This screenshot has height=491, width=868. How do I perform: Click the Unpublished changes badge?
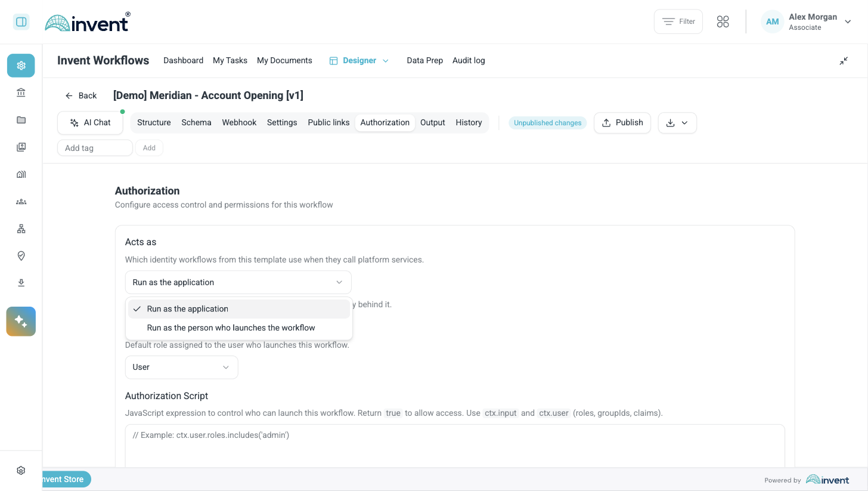(547, 123)
